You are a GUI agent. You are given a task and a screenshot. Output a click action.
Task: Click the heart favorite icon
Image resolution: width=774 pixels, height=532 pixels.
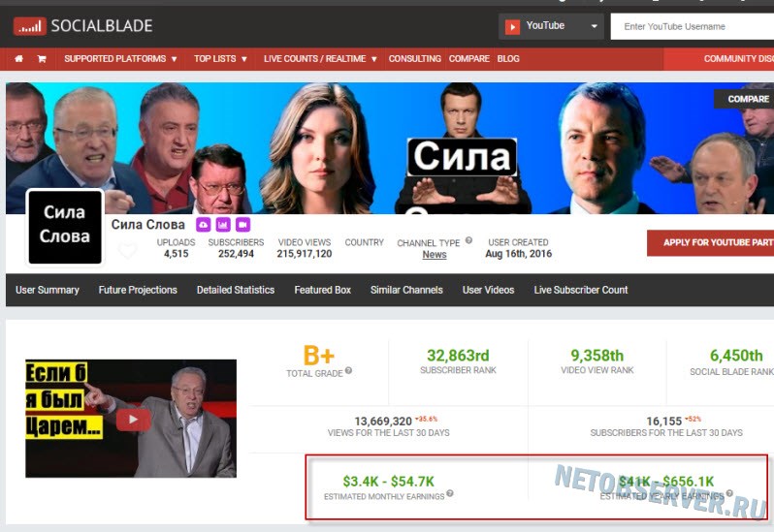pos(127,251)
